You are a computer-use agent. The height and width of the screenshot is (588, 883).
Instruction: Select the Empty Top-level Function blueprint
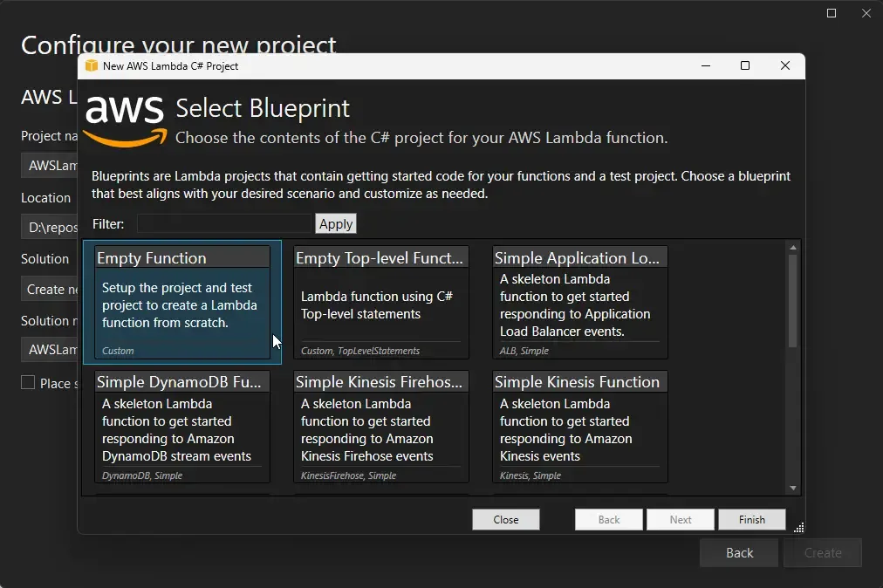(x=380, y=301)
